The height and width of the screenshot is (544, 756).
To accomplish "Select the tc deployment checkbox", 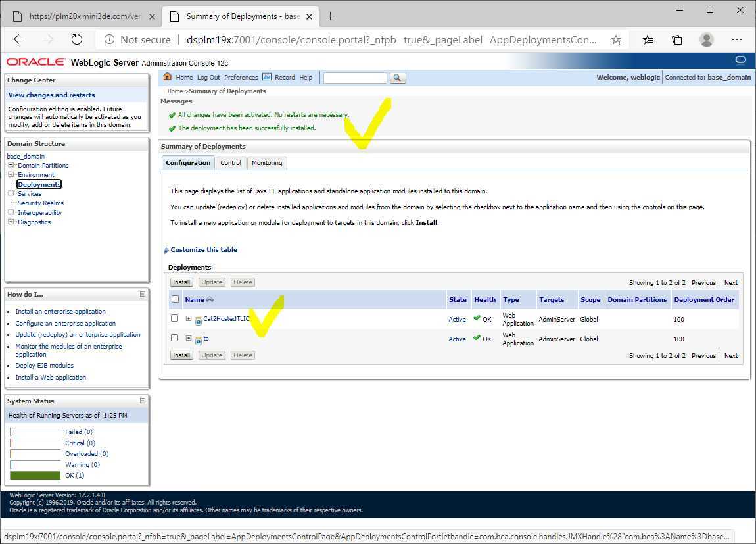I will 175,338.
